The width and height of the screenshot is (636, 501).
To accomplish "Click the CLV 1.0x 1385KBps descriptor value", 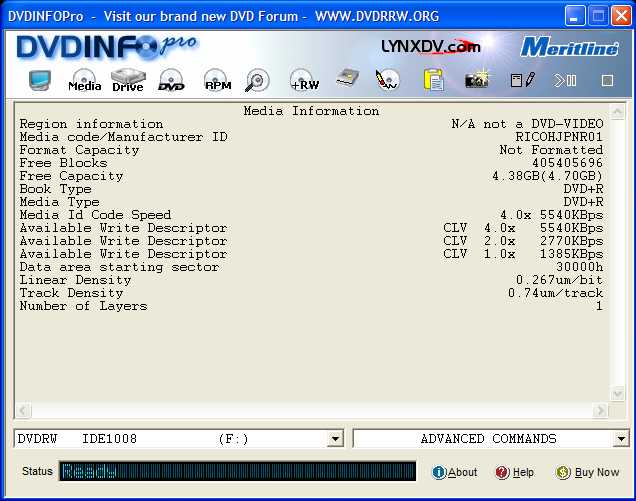I will [523, 254].
